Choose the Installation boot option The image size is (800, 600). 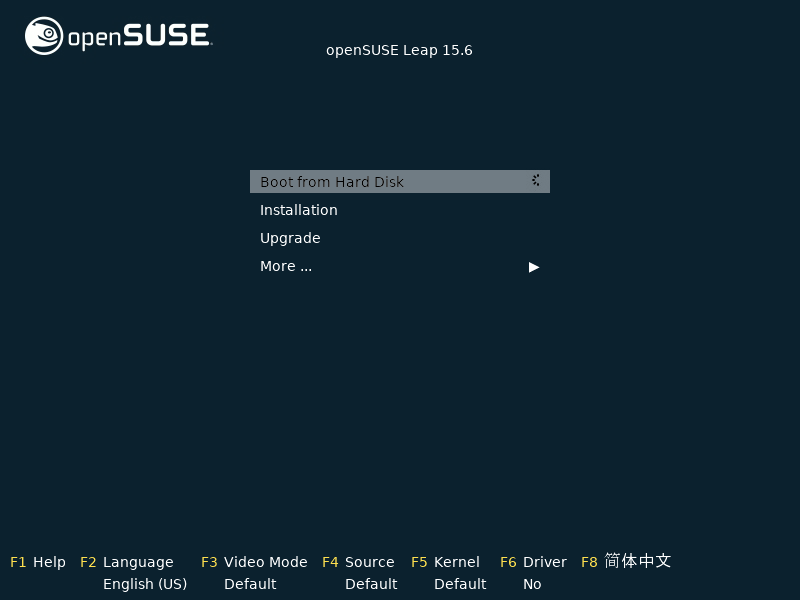[x=298, y=210]
